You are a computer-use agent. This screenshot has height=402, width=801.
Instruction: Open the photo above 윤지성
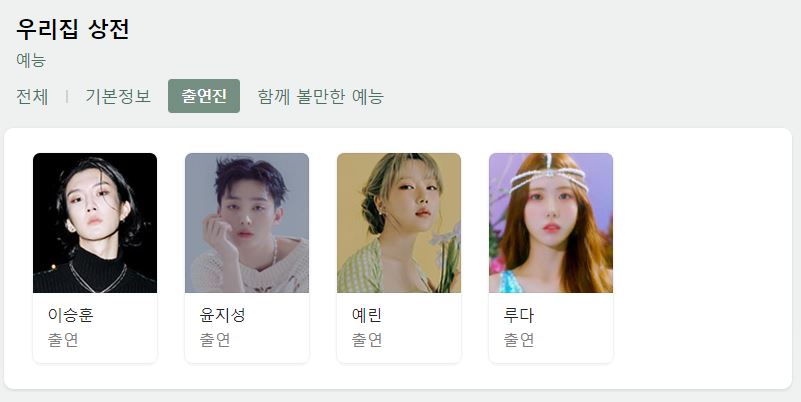point(247,223)
